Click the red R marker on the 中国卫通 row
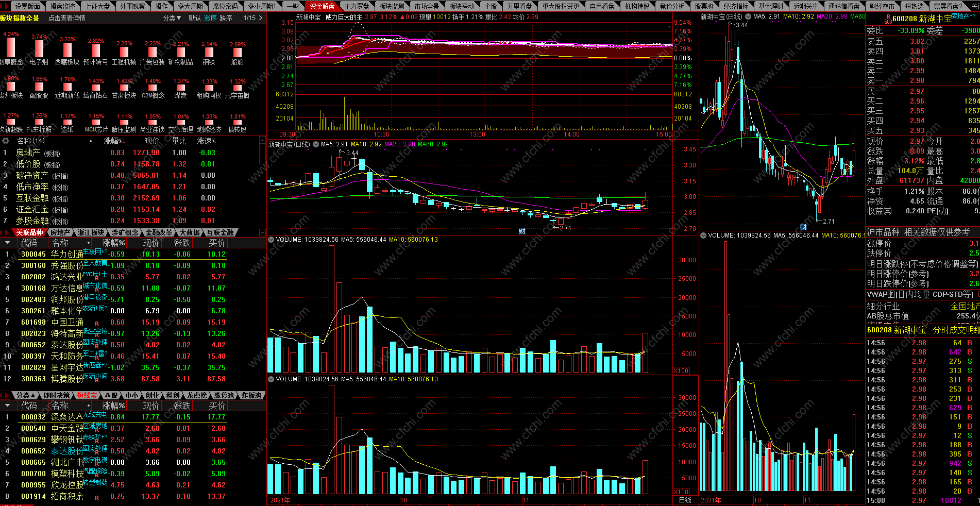 click(97, 323)
